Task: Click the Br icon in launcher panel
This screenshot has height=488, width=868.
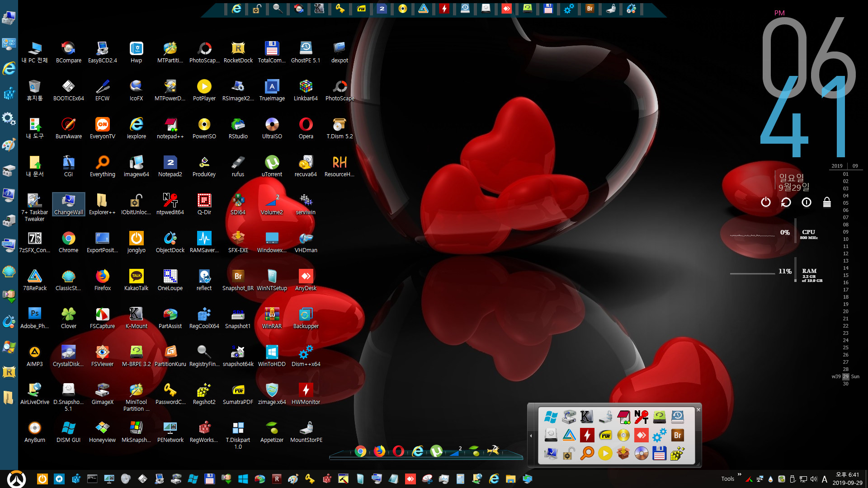Action: point(677,435)
